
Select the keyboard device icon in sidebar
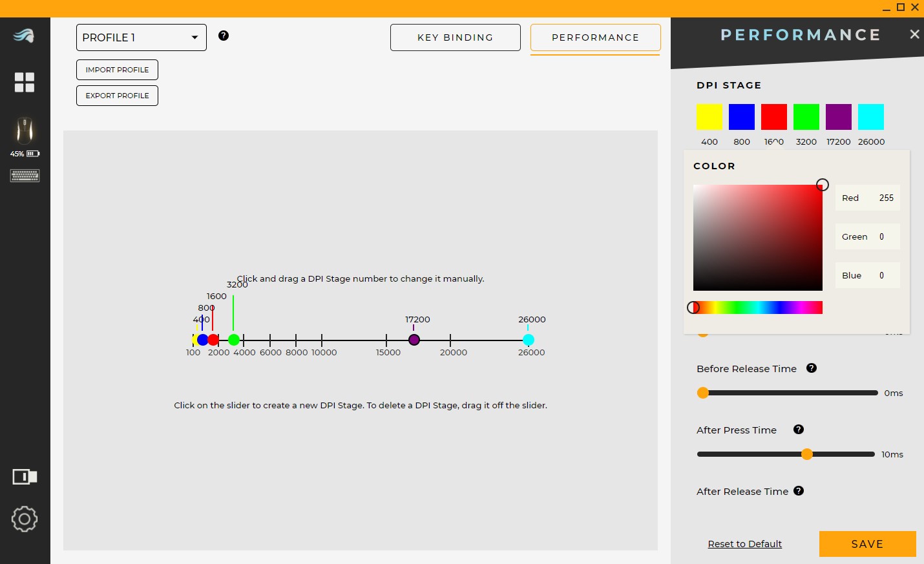pos(25,176)
